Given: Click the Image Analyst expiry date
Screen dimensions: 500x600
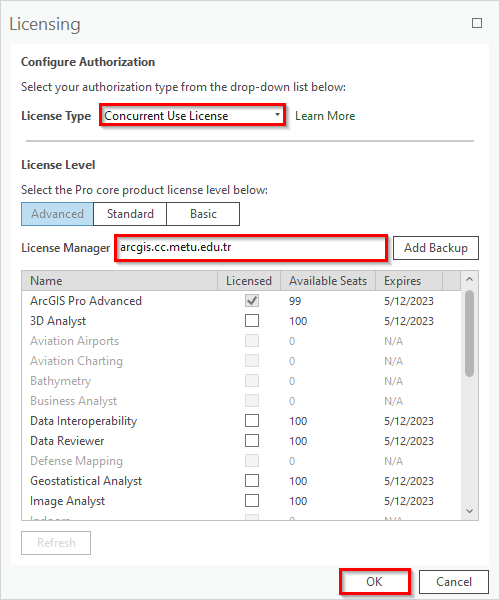Looking at the screenshot, I should click(409, 501).
